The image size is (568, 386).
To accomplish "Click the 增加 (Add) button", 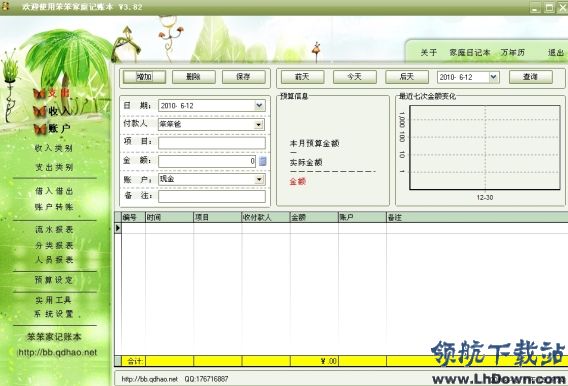I will tap(144, 77).
